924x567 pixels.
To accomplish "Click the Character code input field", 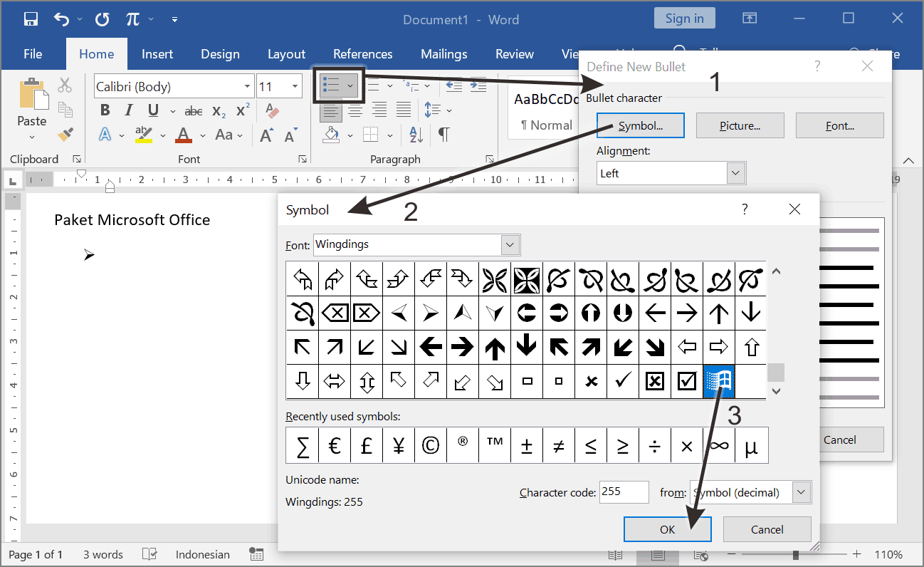I will tap(624, 491).
